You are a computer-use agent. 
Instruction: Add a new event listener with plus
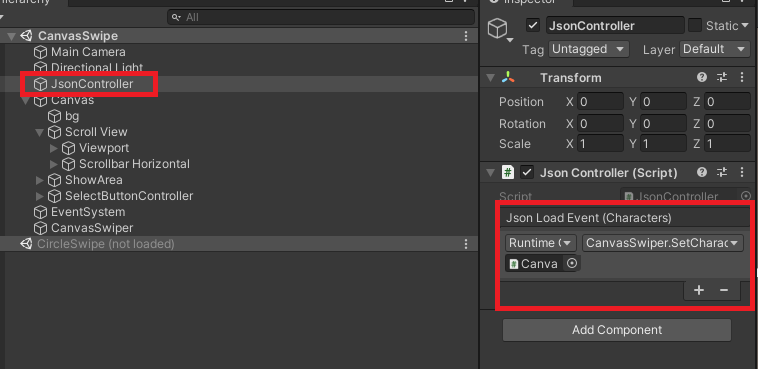tap(699, 290)
